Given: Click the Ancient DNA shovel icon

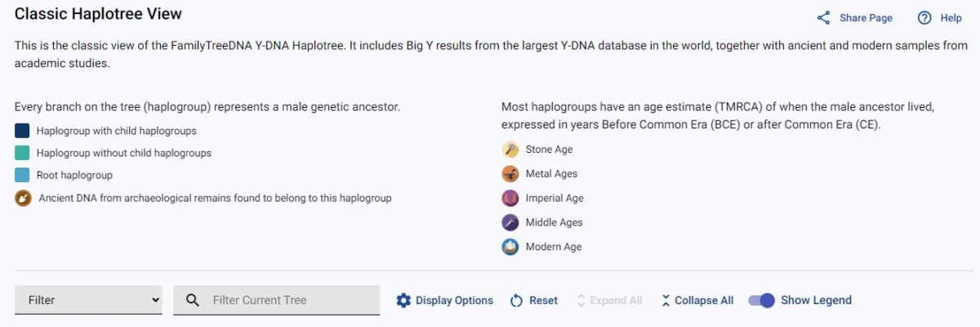Looking at the screenshot, I should point(23,198).
